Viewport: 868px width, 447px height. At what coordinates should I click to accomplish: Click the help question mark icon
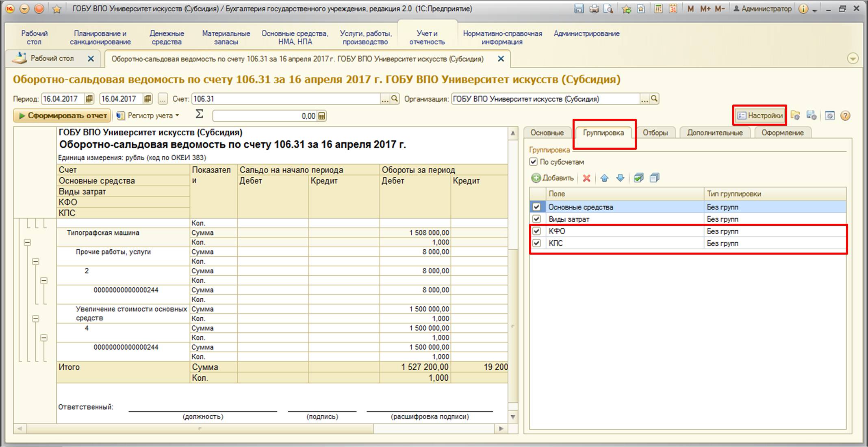coord(845,116)
